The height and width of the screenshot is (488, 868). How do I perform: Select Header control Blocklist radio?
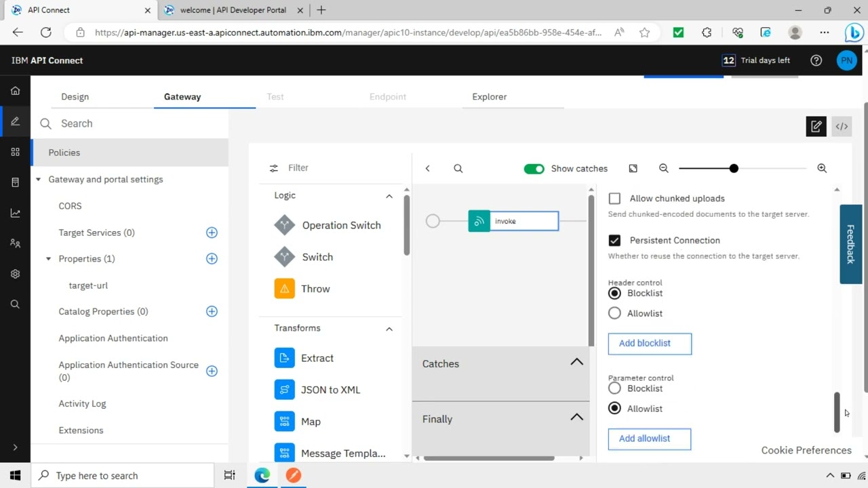pos(614,293)
